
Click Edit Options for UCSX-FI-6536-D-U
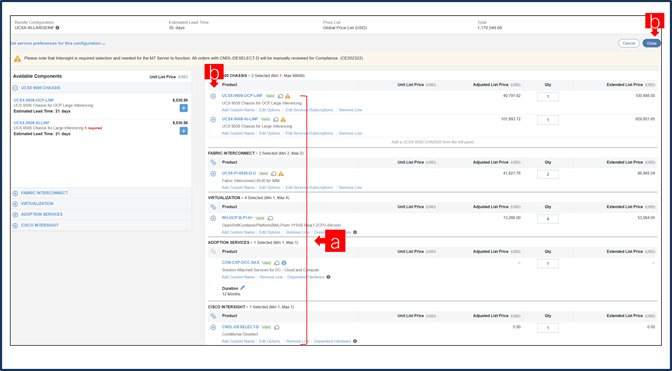[x=270, y=188]
